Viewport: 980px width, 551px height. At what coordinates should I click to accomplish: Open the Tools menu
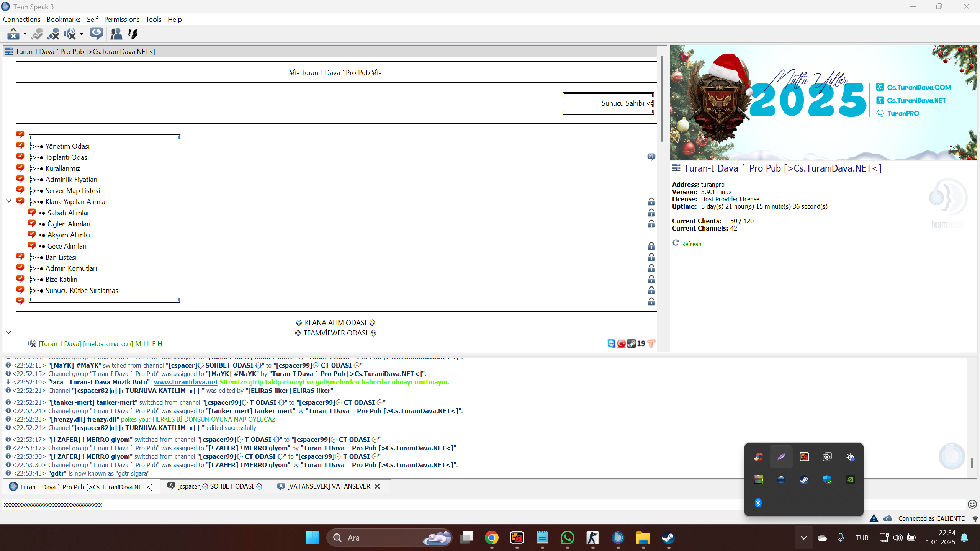click(154, 19)
